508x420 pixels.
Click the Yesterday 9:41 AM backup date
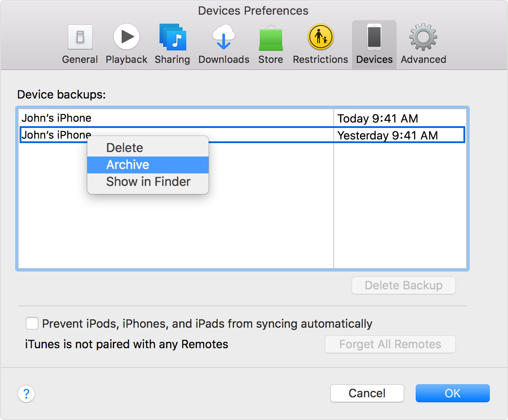(x=388, y=136)
